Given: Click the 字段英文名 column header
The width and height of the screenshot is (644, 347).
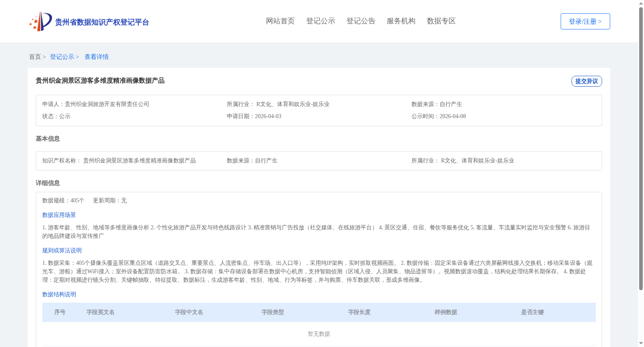Looking at the screenshot, I should [x=101, y=312].
